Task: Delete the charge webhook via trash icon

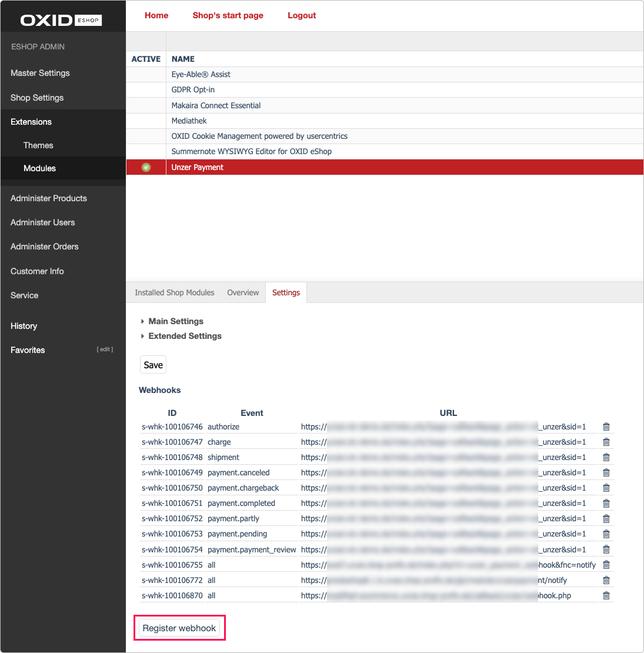Action: click(606, 442)
